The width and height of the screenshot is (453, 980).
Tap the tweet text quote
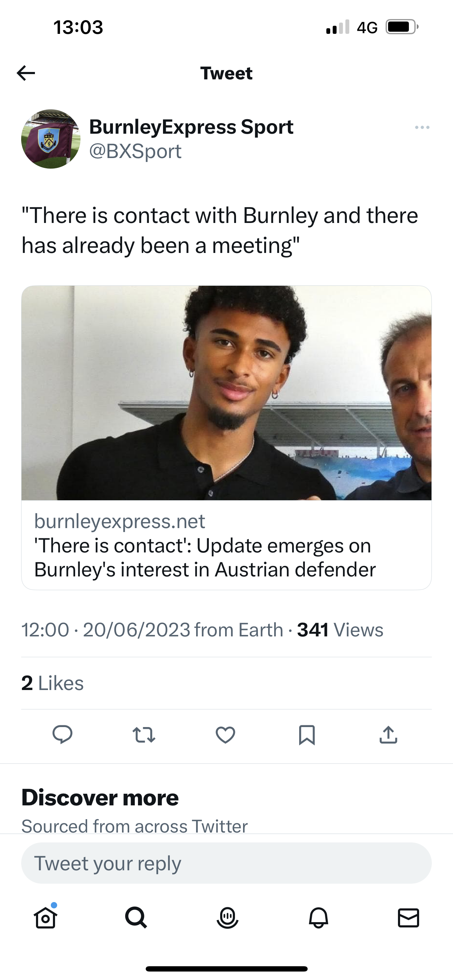click(x=220, y=230)
